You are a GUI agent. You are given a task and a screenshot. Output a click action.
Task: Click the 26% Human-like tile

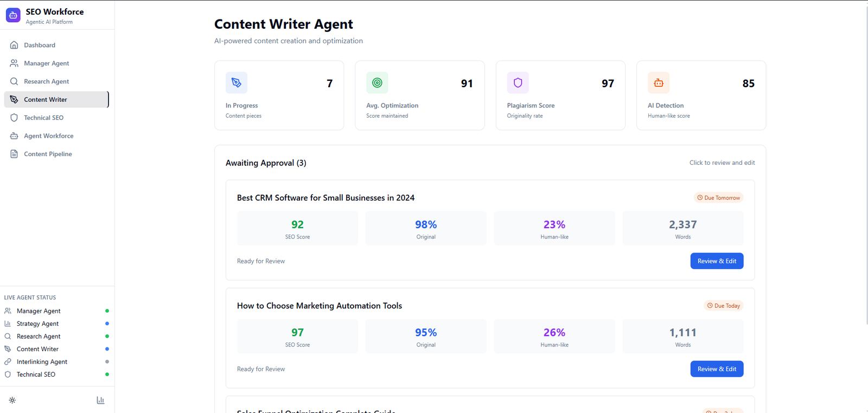[x=554, y=337]
